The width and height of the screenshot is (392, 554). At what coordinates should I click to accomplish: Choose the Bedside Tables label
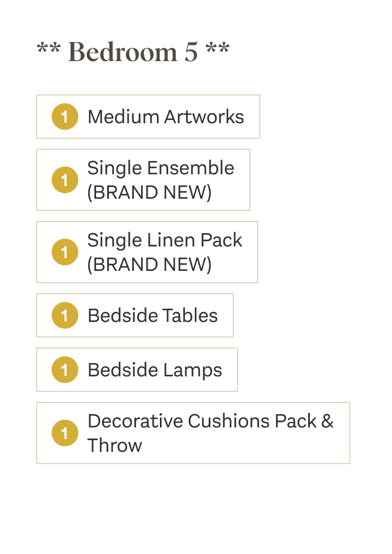(x=153, y=315)
